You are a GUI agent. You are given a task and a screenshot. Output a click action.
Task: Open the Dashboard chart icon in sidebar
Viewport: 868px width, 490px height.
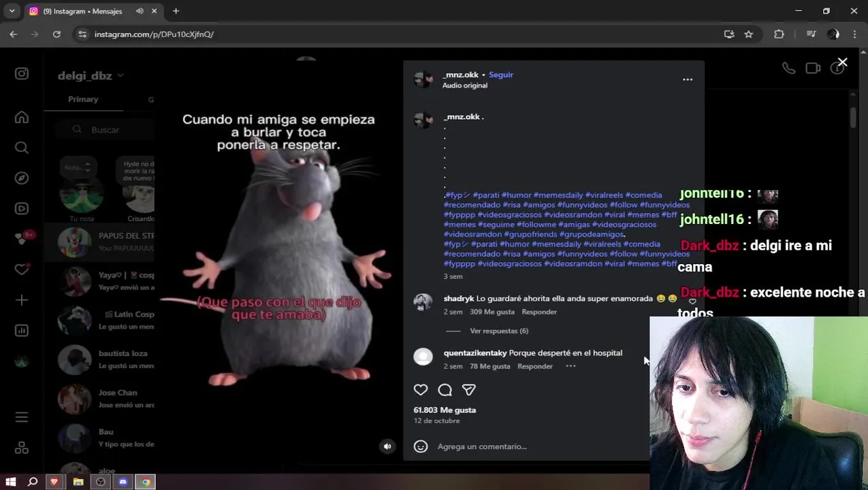(22, 331)
